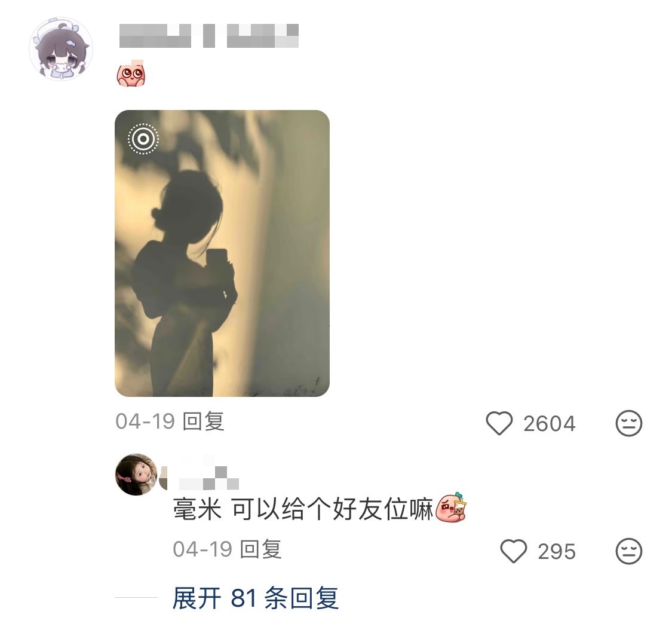
Task: Reply to the top comment dated 04-19
Action: 203,421
